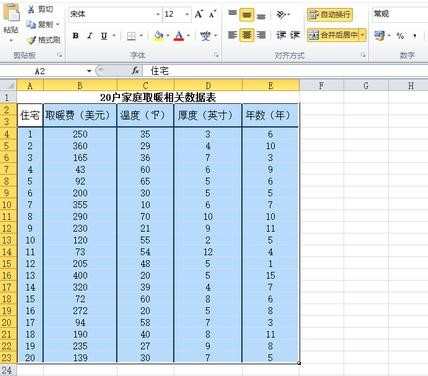Click the header cell 温度（℉）

tap(145, 115)
